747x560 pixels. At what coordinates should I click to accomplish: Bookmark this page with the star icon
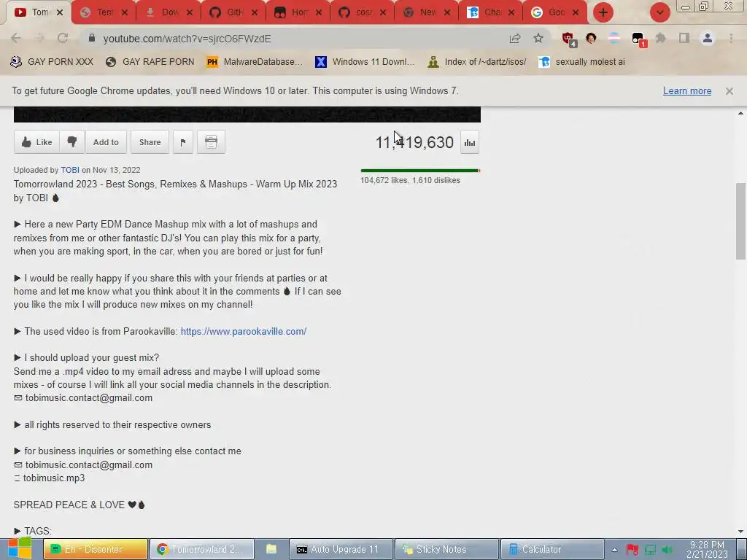[x=538, y=38]
